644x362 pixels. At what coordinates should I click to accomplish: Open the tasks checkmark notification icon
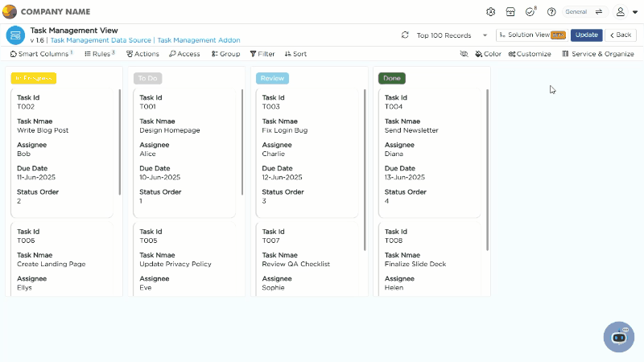[530, 12]
